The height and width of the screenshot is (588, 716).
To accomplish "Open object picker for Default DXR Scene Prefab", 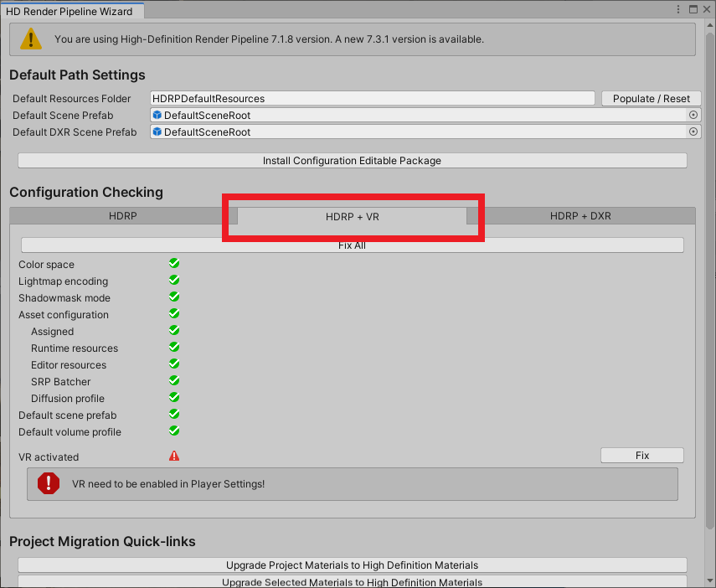I will [x=693, y=132].
